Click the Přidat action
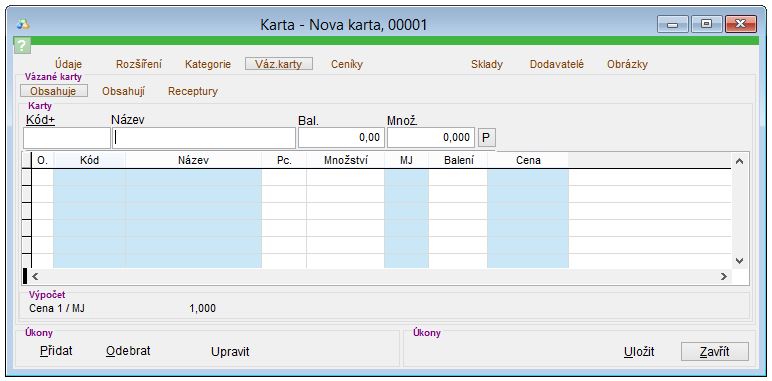Screen dimensions: 772x381 tap(56, 351)
